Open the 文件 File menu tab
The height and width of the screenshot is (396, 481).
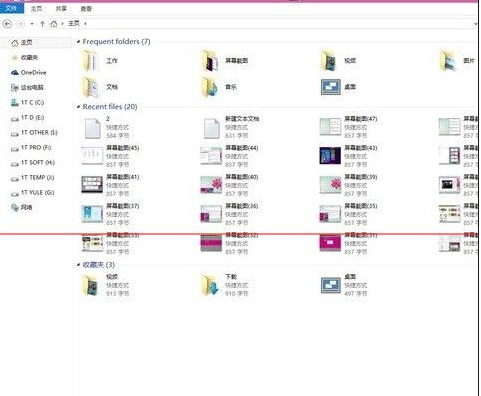[x=12, y=8]
